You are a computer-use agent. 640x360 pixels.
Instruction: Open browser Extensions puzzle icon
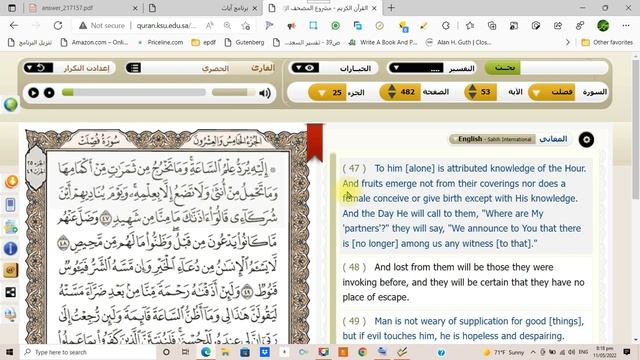(x=446, y=25)
